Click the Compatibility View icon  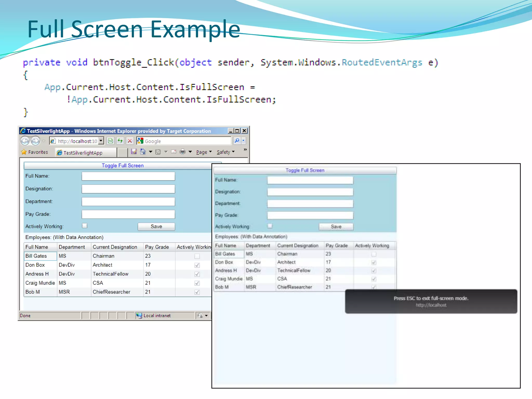(x=110, y=141)
